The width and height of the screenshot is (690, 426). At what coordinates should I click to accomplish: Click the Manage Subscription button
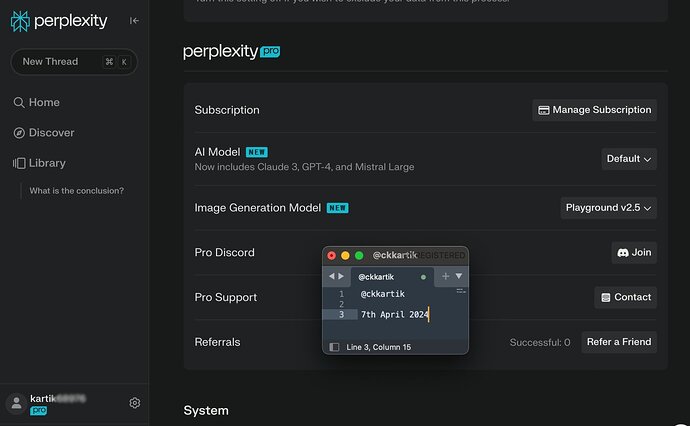click(x=595, y=110)
